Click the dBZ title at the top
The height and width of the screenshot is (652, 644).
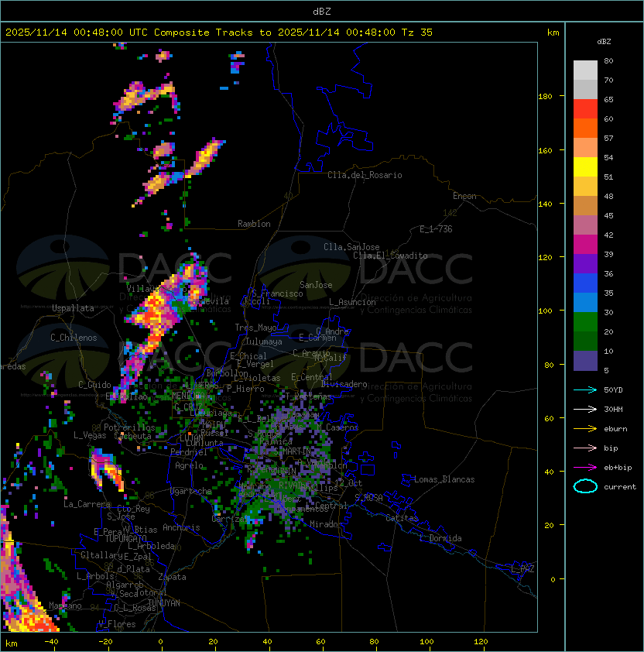click(322, 11)
